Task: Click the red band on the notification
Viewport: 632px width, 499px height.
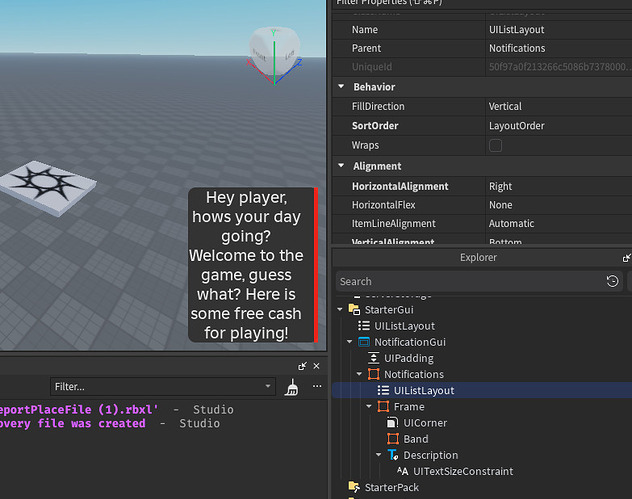Action: click(316, 265)
